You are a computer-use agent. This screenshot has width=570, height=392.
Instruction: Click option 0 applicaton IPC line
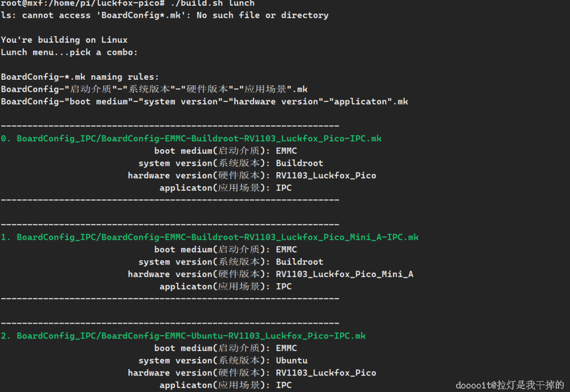point(225,188)
